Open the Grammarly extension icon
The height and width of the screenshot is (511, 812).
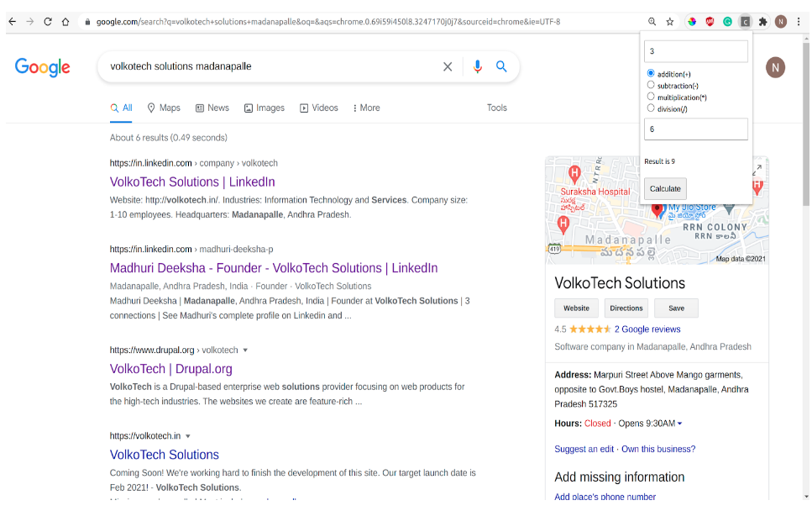[727, 21]
